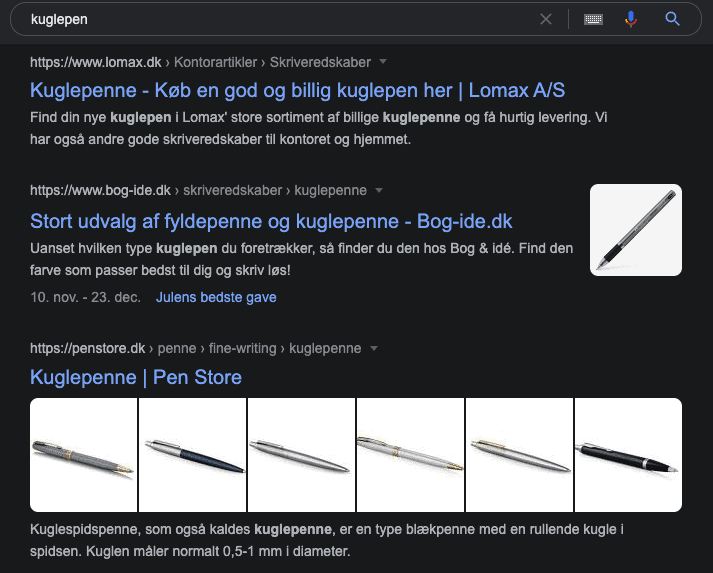Clear the search text with the X icon
Image resolution: width=713 pixels, height=573 pixels.
tap(546, 19)
